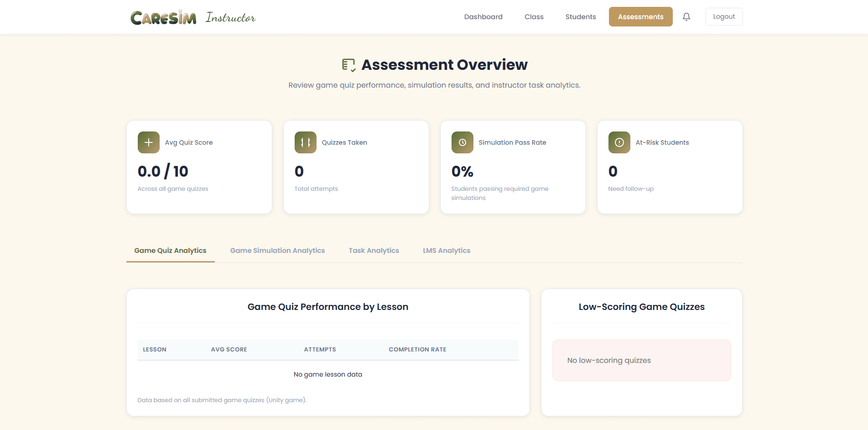The image size is (868, 430).
Task: Click the At-Risk Students alert icon
Action: (619, 142)
